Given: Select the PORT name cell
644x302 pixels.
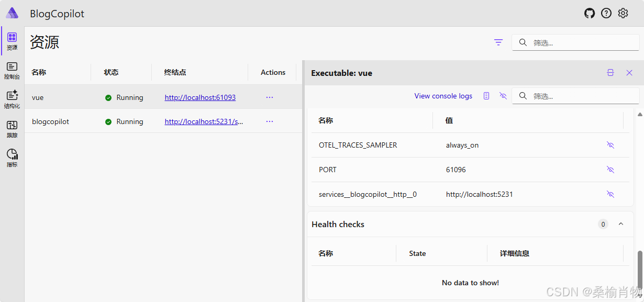Looking at the screenshot, I should tap(328, 170).
